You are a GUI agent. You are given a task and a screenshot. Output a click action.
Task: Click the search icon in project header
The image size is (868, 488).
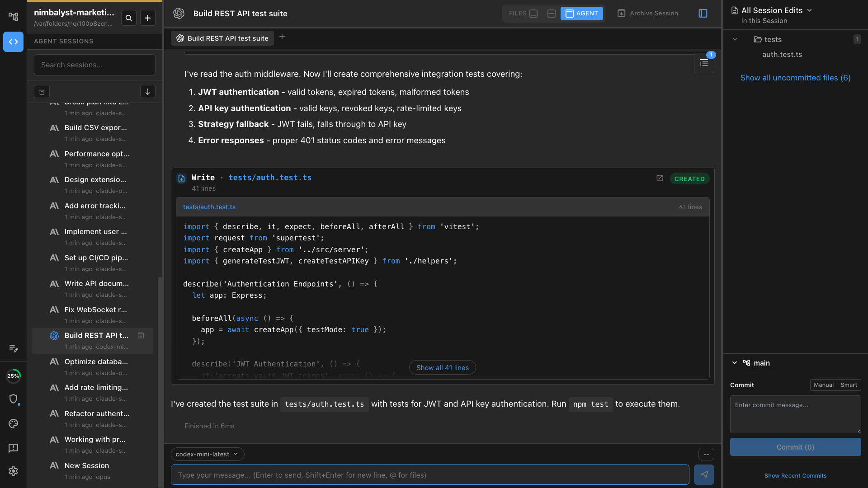[x=129, y=18]
